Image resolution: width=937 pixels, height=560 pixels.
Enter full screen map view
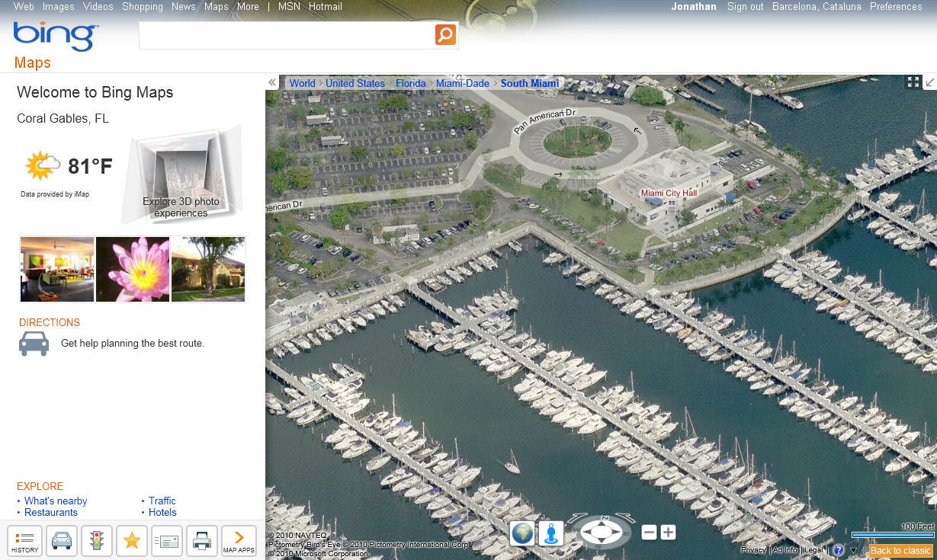[x=913, y=82]
